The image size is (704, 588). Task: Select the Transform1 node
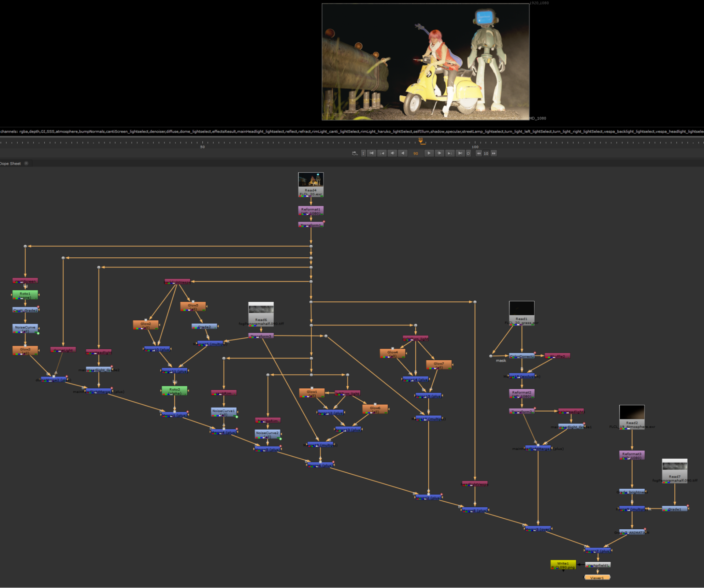tap(311, 225)
